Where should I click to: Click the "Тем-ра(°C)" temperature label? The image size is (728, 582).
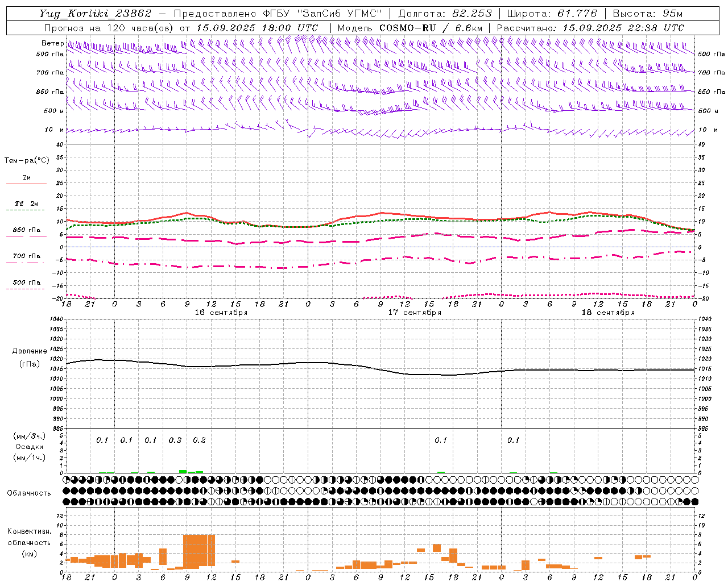click(x=27, y=161)
